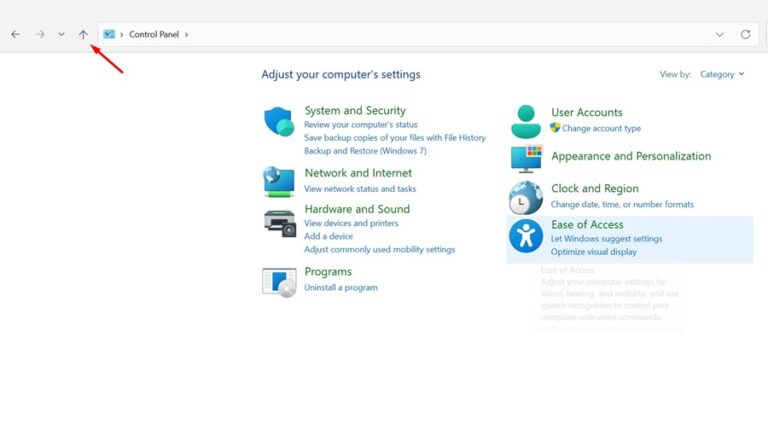Click Let Windows suggest settings
This screenshot has width=768, height=424.
pyautogui.click(x=606, y=239)
